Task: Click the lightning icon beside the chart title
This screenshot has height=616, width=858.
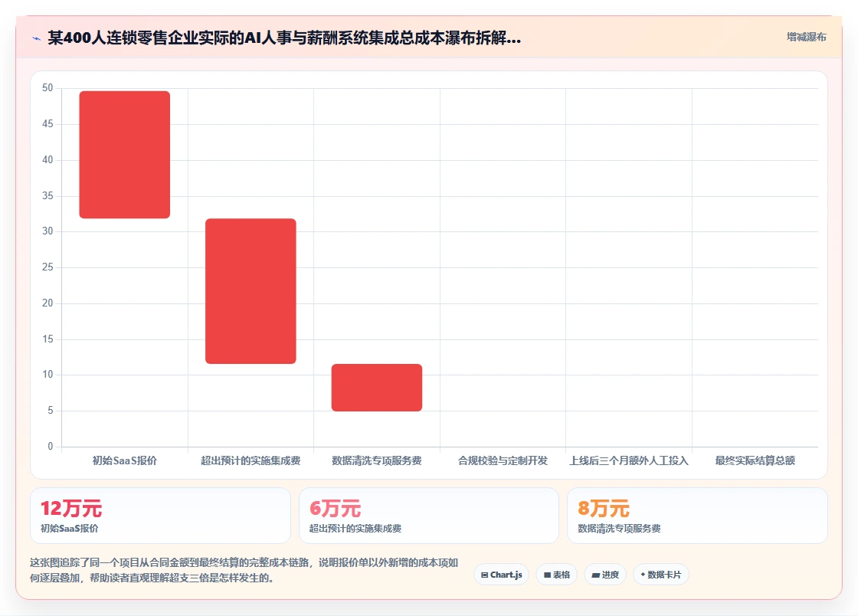Action: 37,38
